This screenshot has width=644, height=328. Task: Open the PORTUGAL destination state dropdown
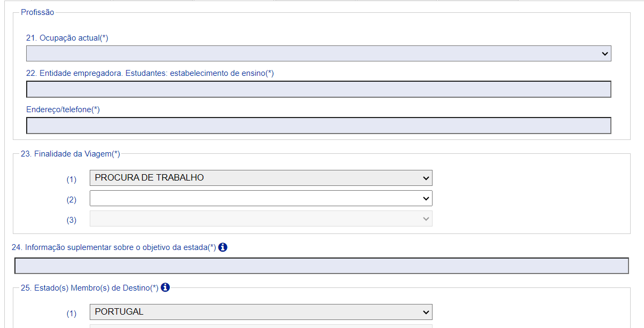(x=261, y=312)
